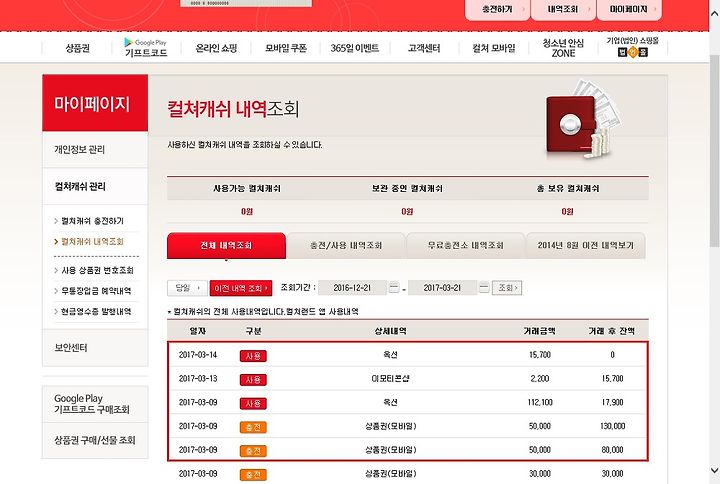This screenshot has height=484, width=720.
Task: Open 컬쳐캐쉬 관리 in sidebar
Action: [x=95, y=186]
